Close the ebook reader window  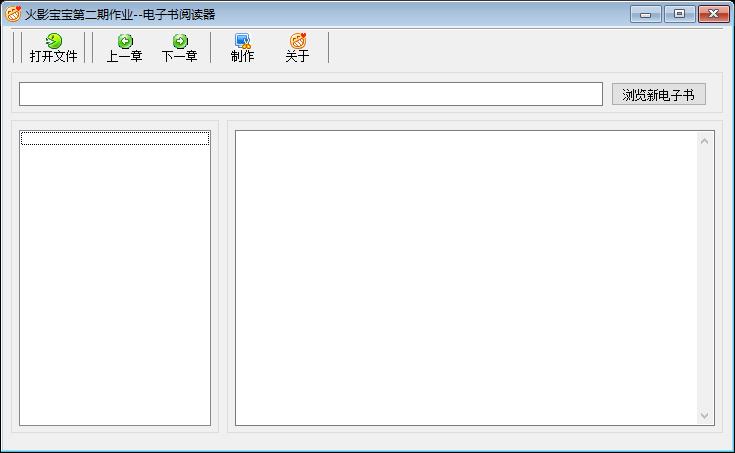coord(713,15)
